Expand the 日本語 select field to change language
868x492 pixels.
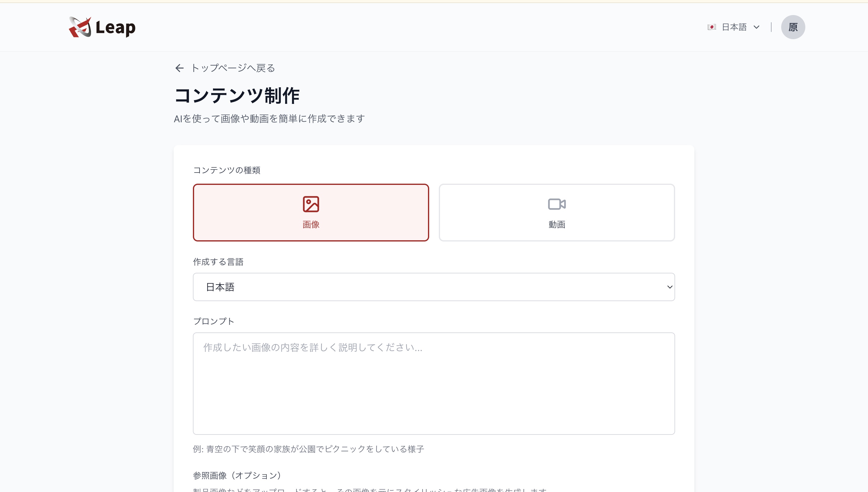433,287
